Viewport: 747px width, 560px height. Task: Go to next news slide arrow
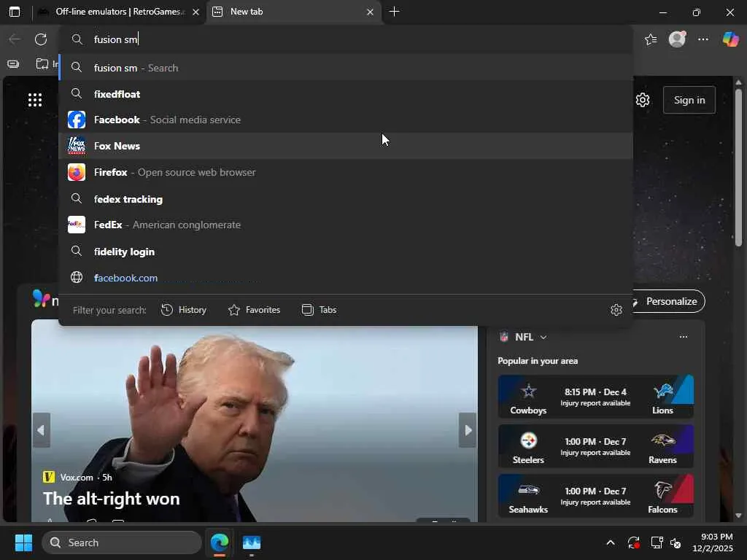click(x=468, y=430)
